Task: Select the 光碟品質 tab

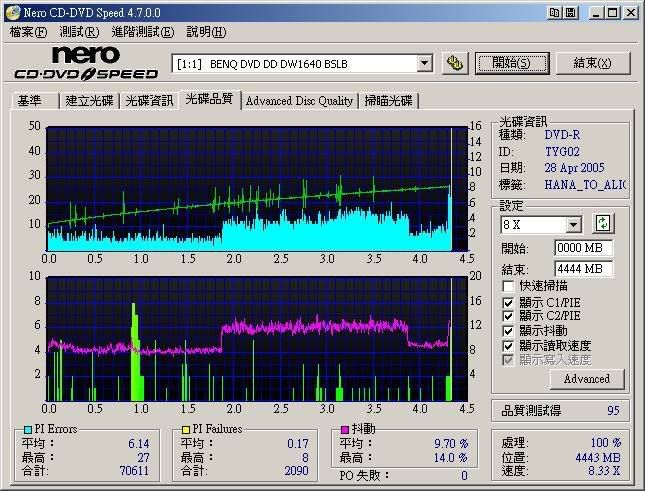Action: click(x=209, y=99)
